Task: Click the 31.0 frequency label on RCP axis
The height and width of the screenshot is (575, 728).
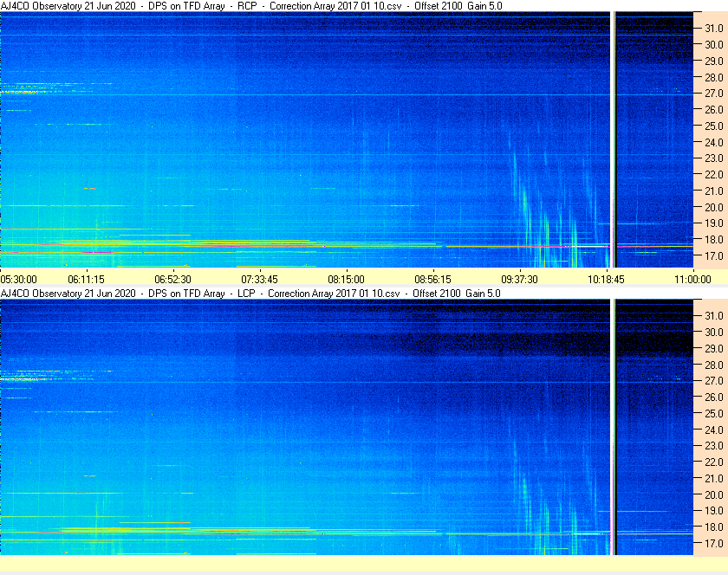Action: (714, 29)
